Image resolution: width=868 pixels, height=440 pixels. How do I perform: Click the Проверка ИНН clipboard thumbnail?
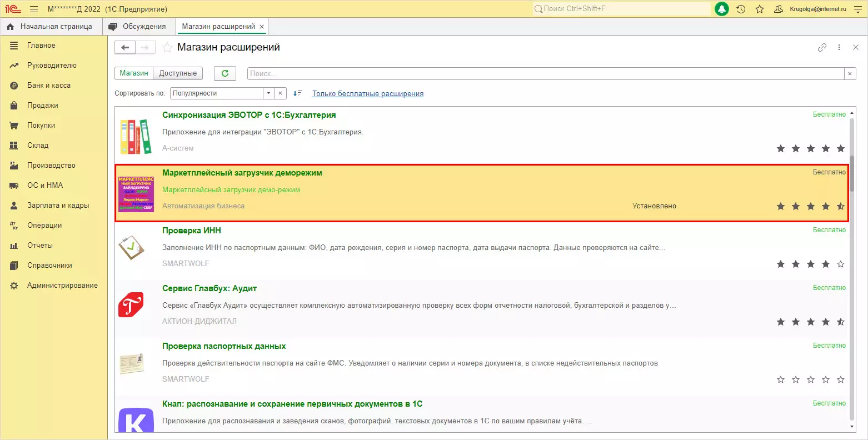pos(131,248)
